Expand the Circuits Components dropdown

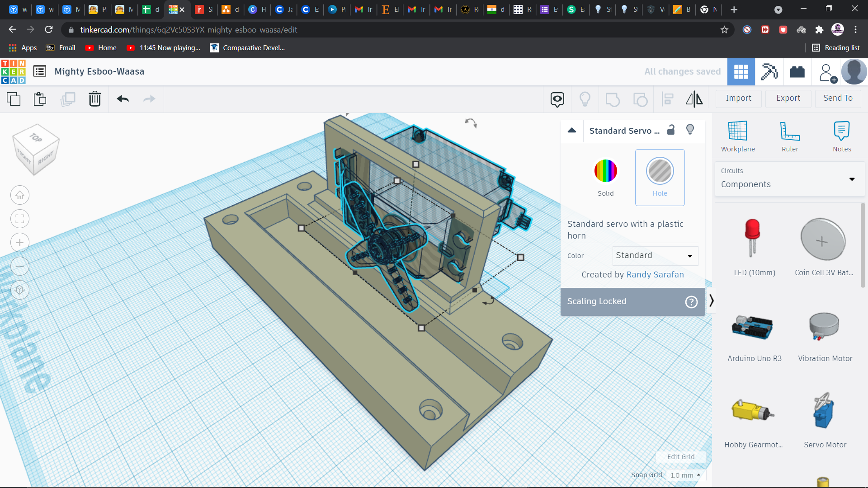(789, 179)
